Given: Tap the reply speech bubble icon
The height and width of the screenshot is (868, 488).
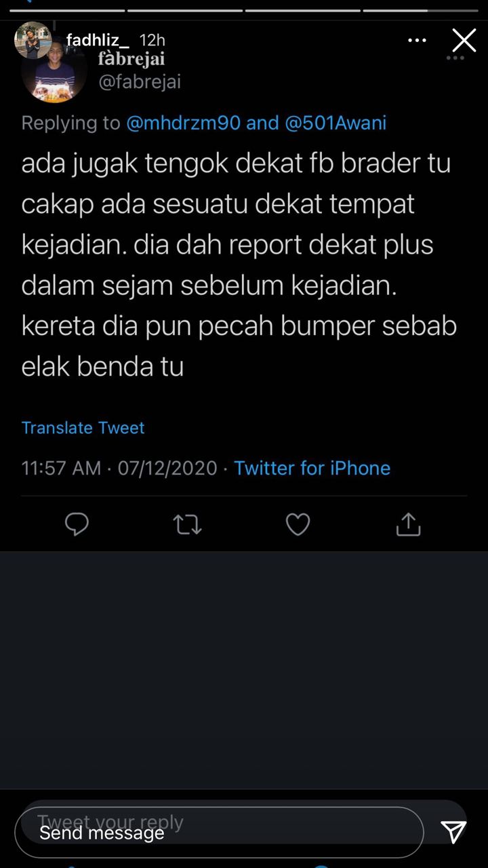Looking at the screenshot, I should pos(77,524).
